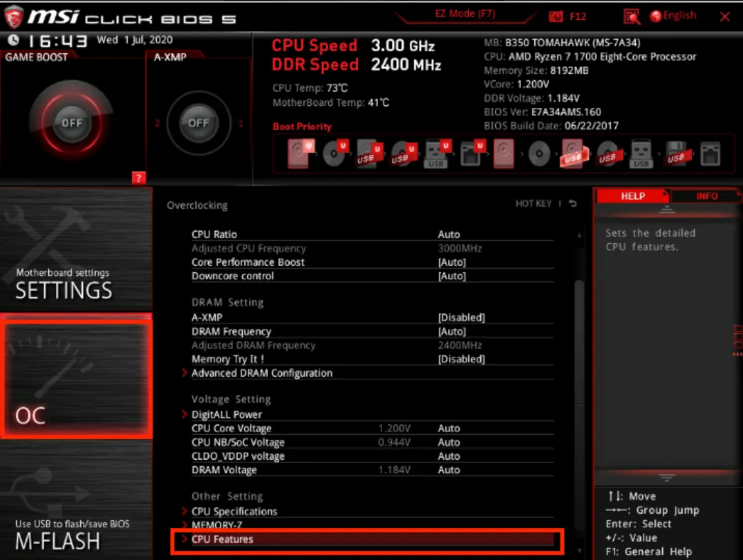The width and height of the screenshot is (743, 560).
Task: Select the UEFI CD/DVD boot device icon
Action: (x=335, y=153)
